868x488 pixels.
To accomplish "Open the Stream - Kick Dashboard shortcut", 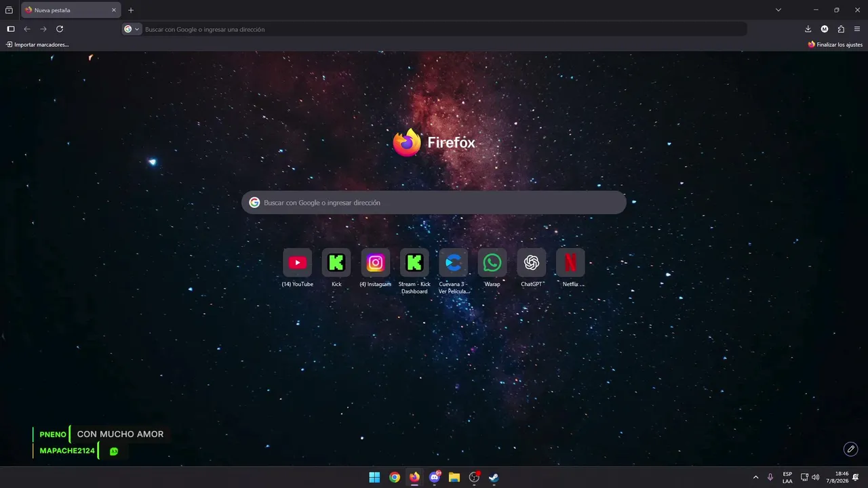I will click(414, 262).
